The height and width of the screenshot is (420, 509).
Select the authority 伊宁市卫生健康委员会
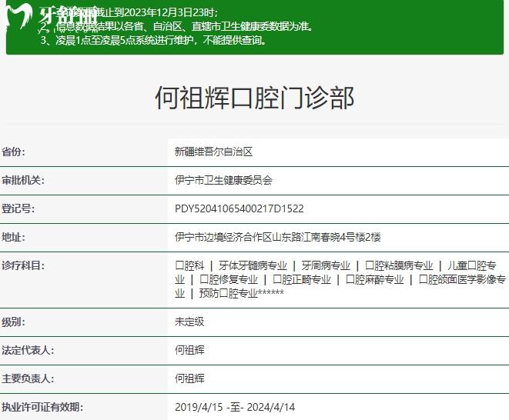[223, 180]
